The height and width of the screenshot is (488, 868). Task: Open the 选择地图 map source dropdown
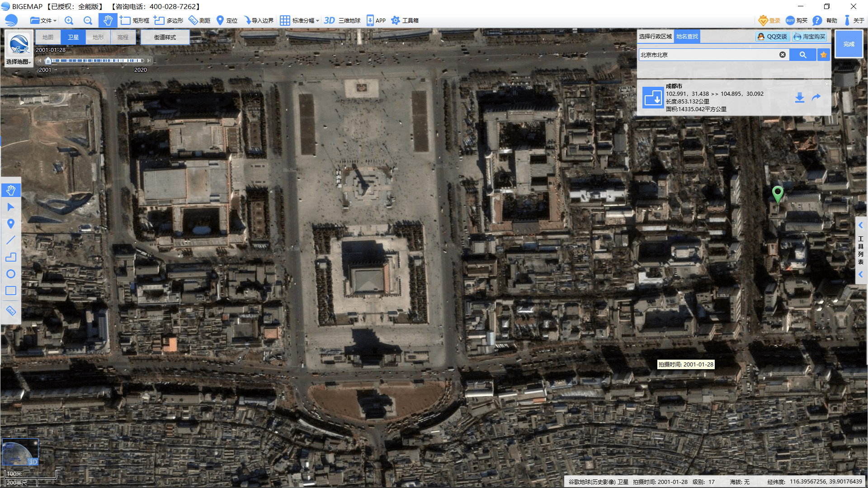point(19,62)
